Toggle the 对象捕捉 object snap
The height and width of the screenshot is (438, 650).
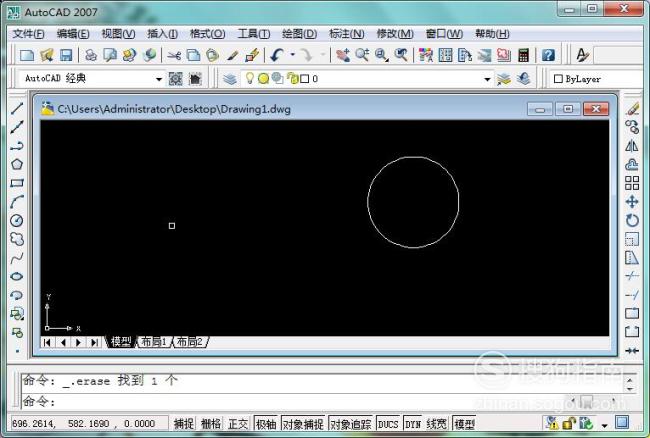pos(303,423)
